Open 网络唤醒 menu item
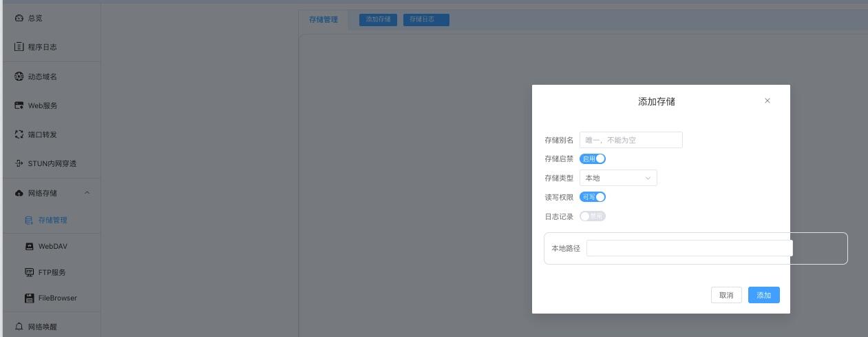868x337 pixels. [x=50, y=327]
